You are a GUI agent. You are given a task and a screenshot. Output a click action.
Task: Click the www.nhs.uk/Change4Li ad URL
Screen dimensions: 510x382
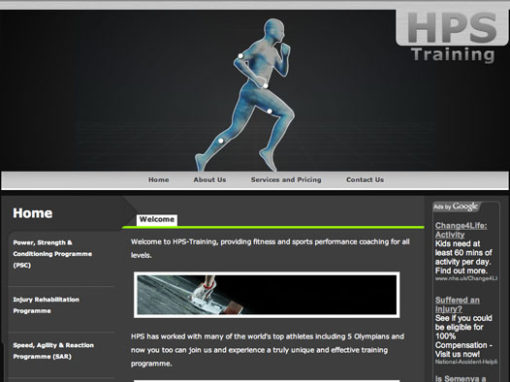pos(466,278)
